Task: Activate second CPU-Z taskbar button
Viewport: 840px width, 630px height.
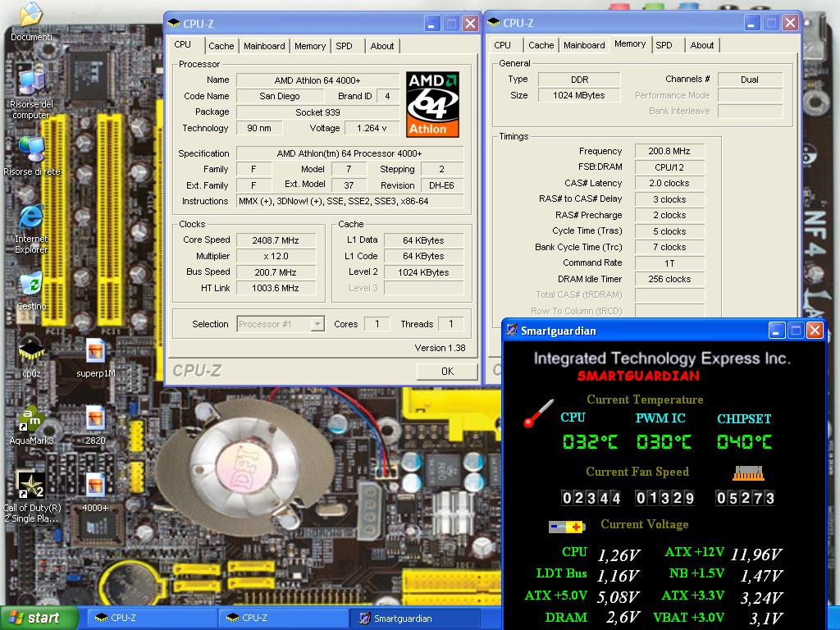Action: click(x=283, y=618)
